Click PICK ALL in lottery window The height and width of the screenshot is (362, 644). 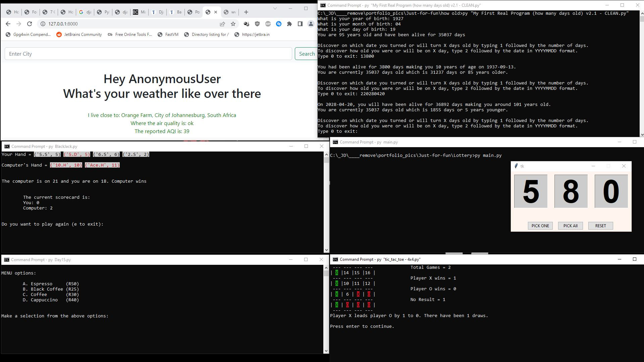570,226
